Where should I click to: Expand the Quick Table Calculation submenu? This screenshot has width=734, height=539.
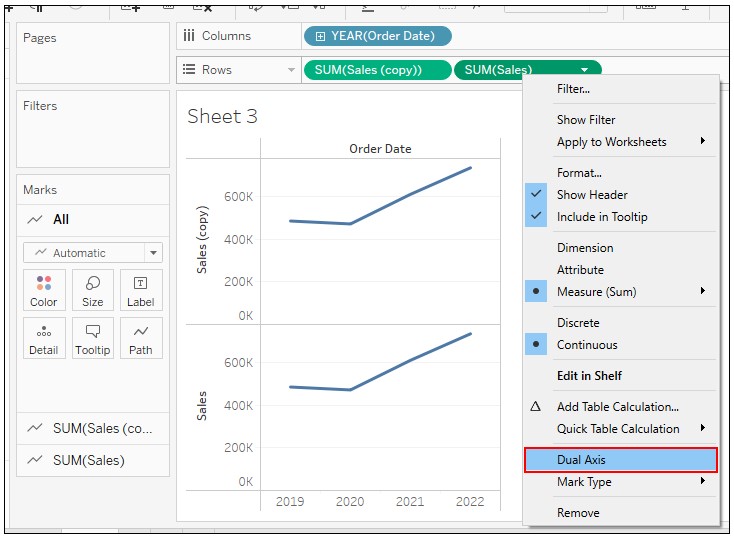coord(620,428)
